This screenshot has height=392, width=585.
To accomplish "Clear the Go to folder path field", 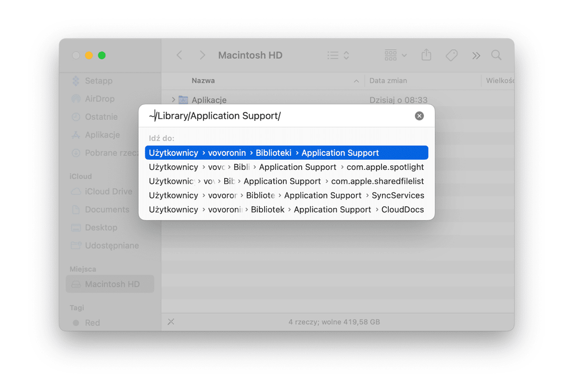I will click(x=420, y=116).
